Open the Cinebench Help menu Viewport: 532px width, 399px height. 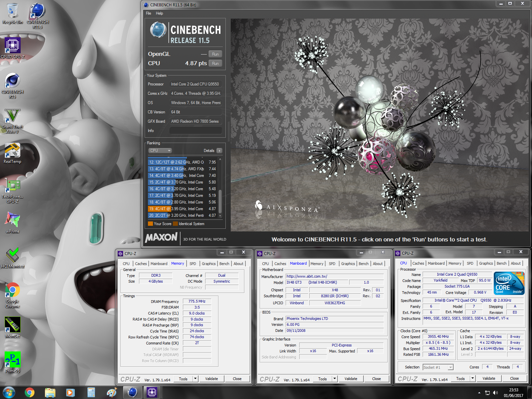point(159,13)
